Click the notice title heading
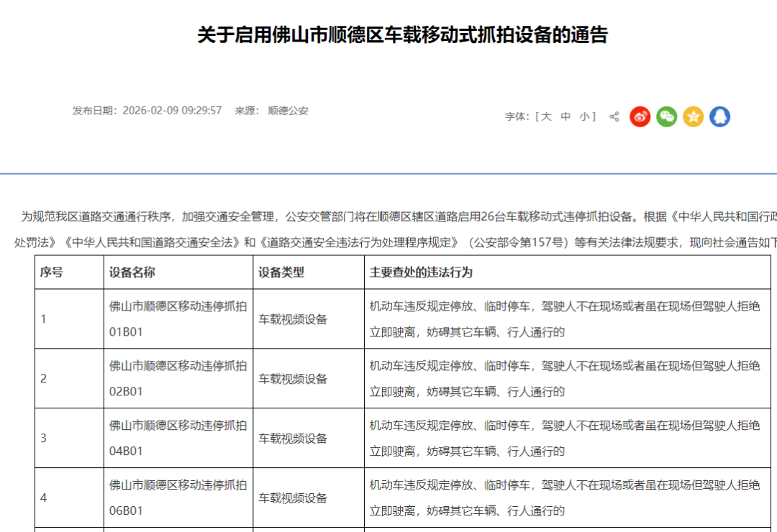Image resolution: width=777 pixels, height=532 pixels. 402,35
